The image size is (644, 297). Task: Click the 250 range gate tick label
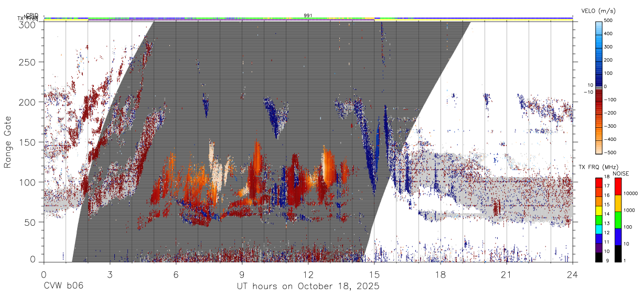tap(27, 62)
